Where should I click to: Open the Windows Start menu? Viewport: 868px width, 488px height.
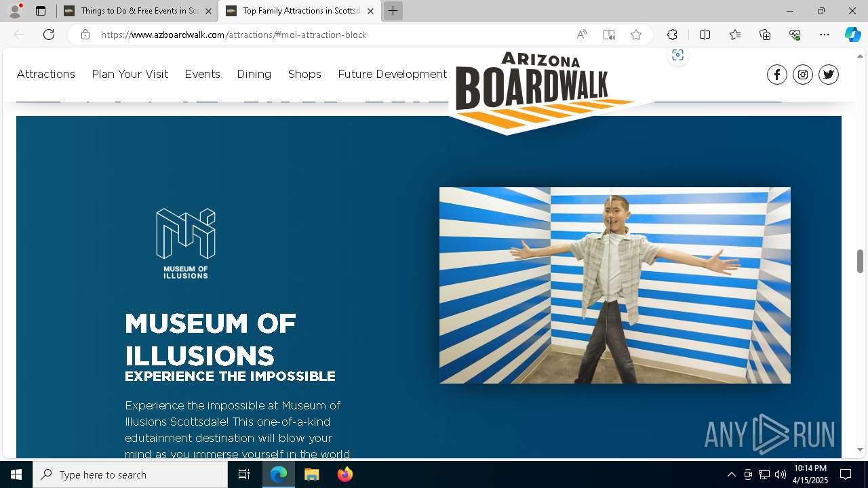(x=16, y=474)
